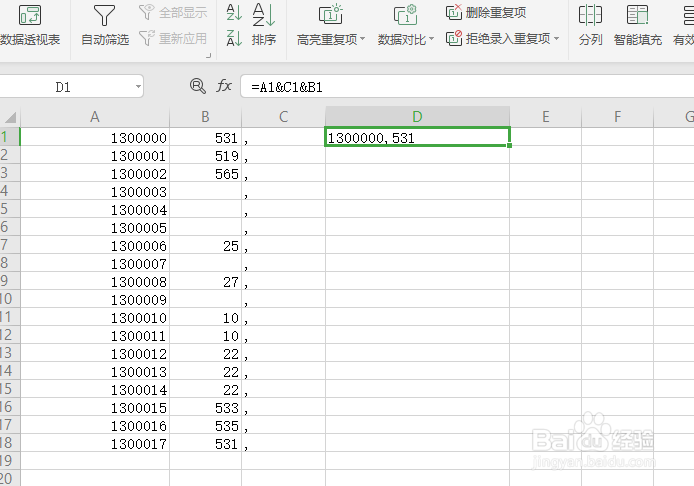This screenshot has width=694, height=486.
Task: Expand the 数据对比 dropdown arrow
Action: (431, 39)
